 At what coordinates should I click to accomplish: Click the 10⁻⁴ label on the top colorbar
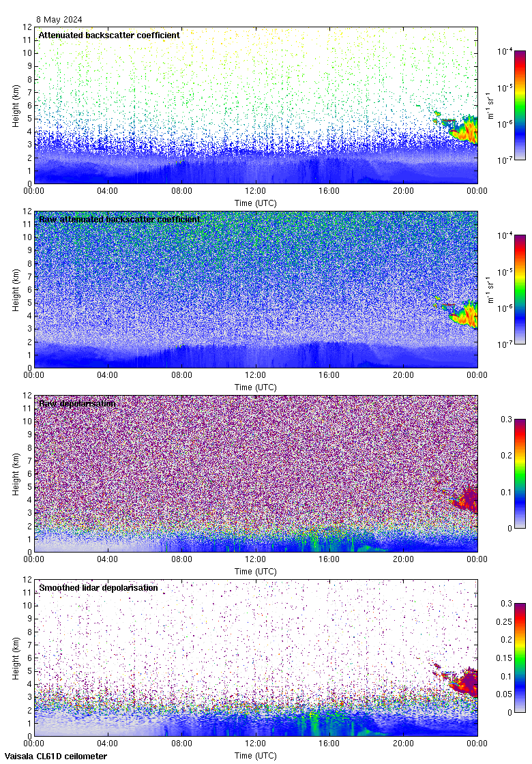505,51
